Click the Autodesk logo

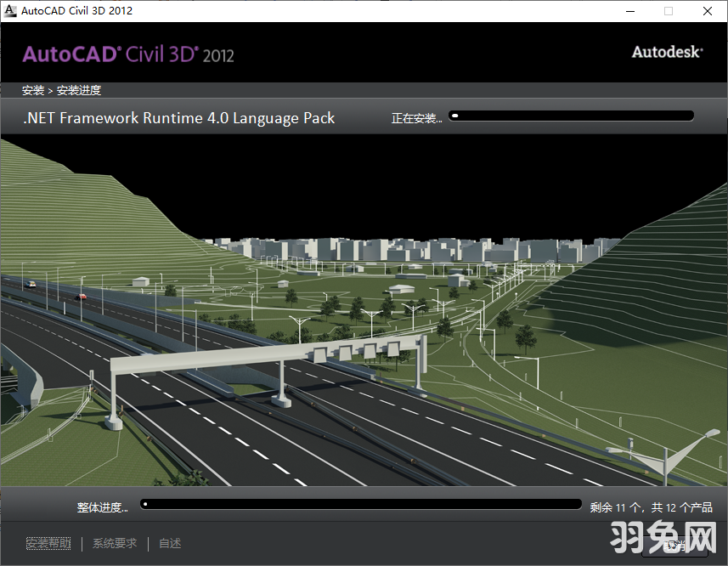tap(667, 52)
